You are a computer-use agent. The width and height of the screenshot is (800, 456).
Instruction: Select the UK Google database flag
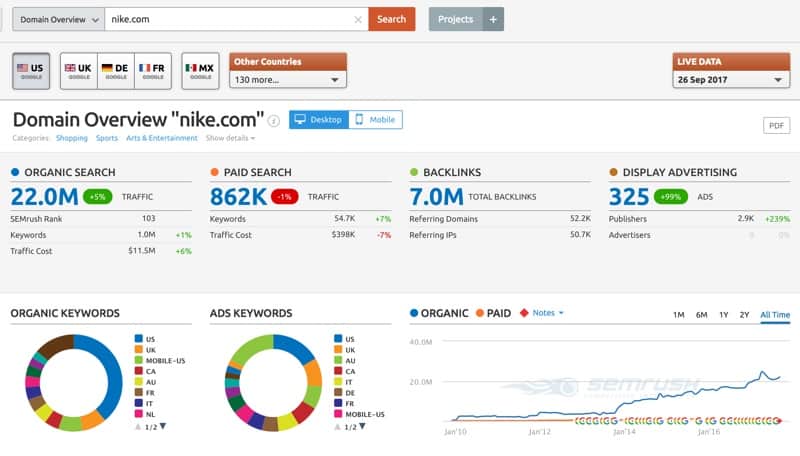(78, 71)
